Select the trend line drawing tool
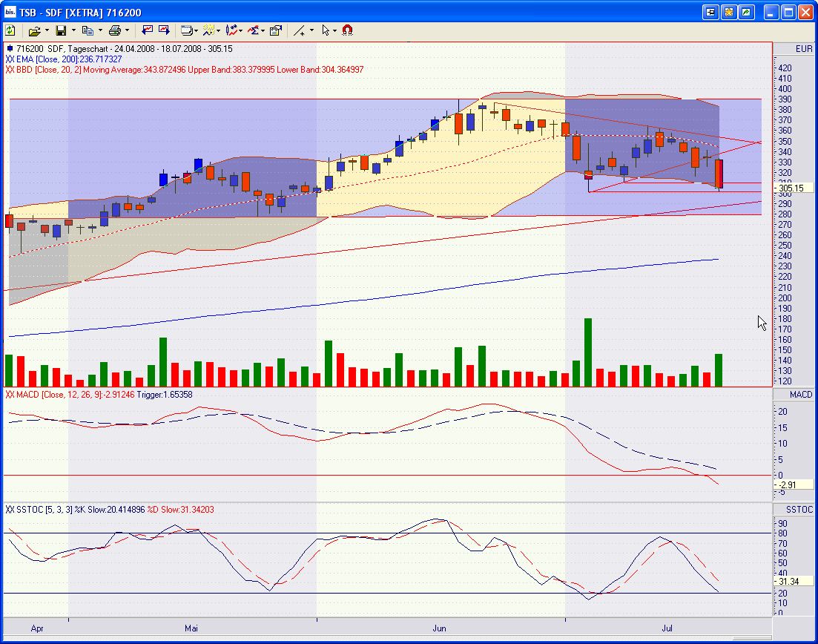 pyautogui.click(x=300, y=31)
